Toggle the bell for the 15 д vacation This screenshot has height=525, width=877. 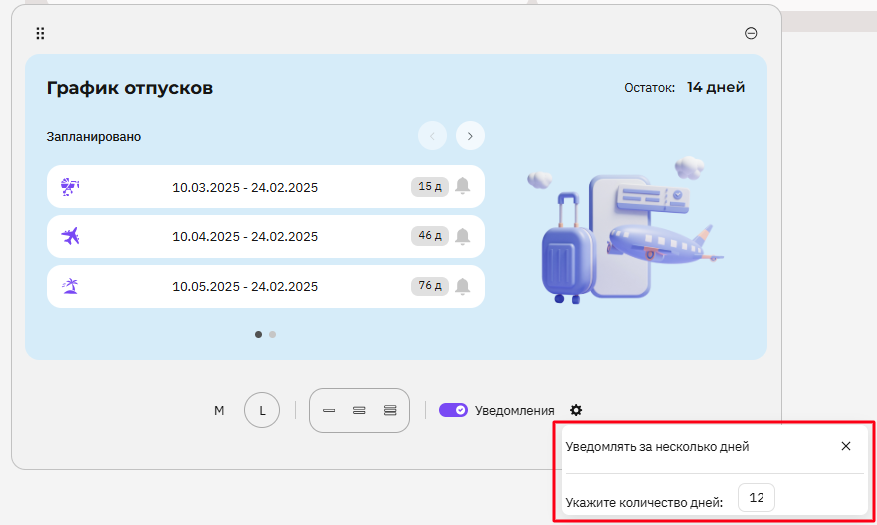click(463, 186)
